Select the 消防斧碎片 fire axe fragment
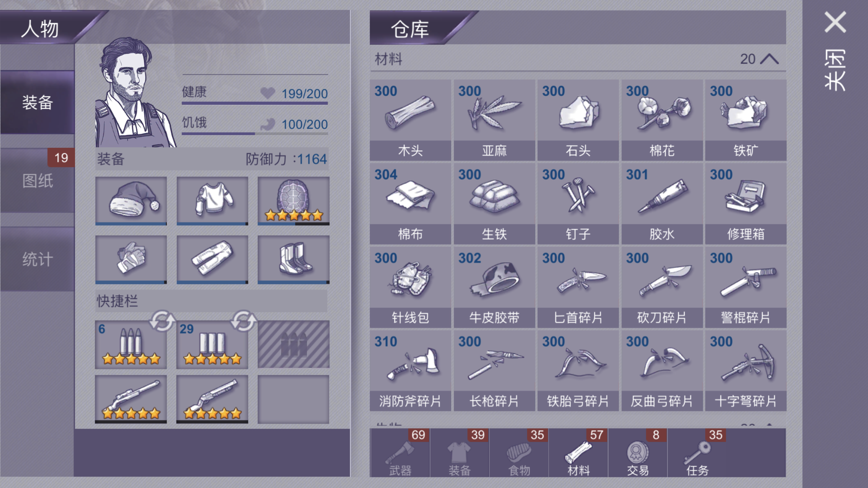The image size is (868, 488). [410, 371]
